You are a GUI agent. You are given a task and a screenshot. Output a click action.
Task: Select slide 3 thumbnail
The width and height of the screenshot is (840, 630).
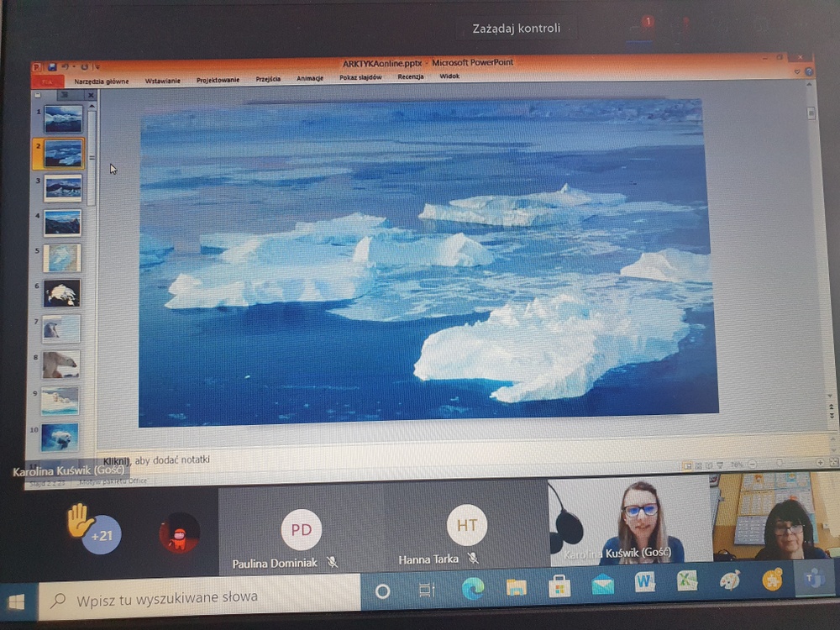pyautogui.click(x=63, y=188)
